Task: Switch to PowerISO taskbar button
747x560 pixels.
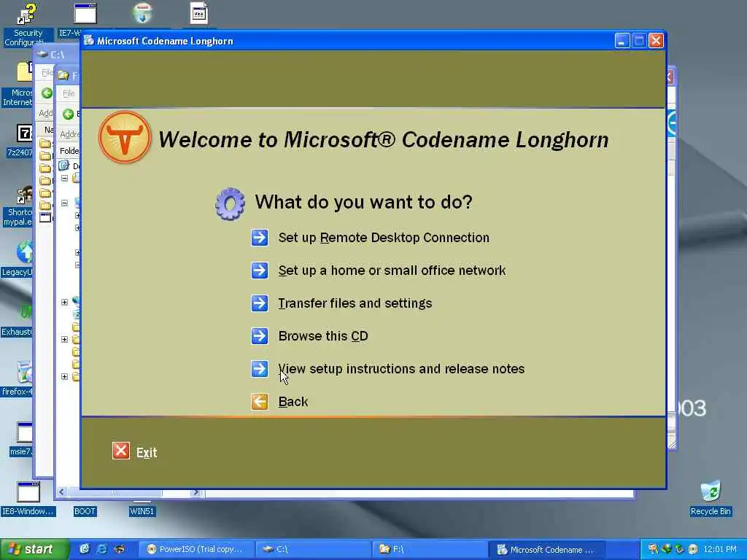Action: pyautogui.click(x=196, y=550)
